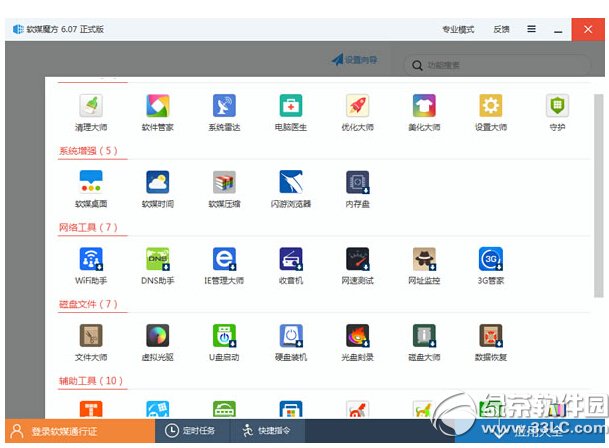Switch to 专业模式 mode

[458, 30]
